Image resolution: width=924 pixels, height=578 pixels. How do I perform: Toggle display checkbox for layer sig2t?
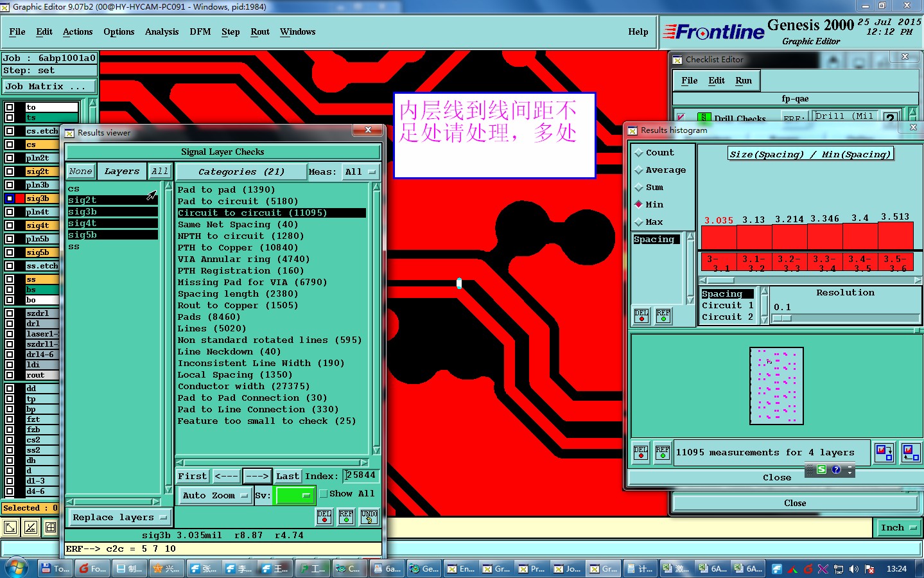10,171
